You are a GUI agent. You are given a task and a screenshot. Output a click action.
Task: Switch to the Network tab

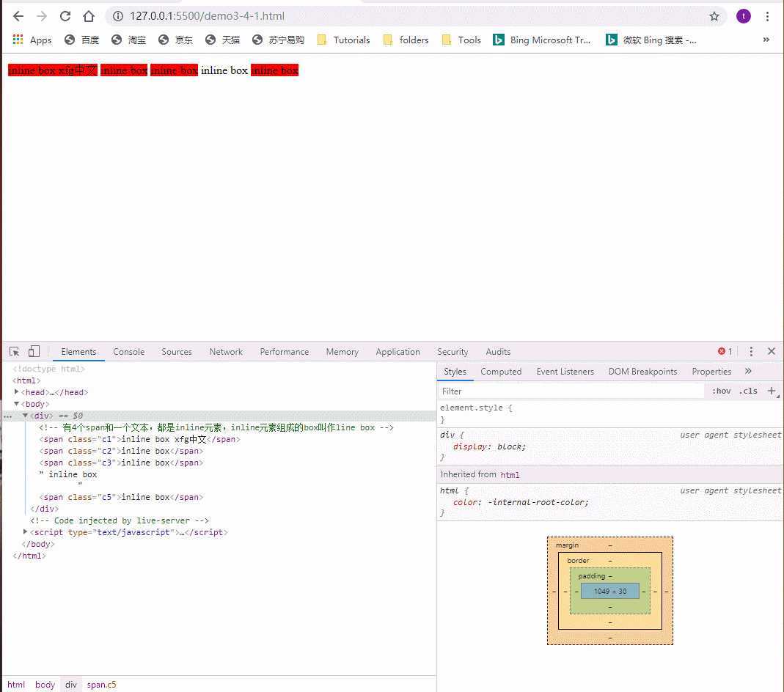click(226, 352)
